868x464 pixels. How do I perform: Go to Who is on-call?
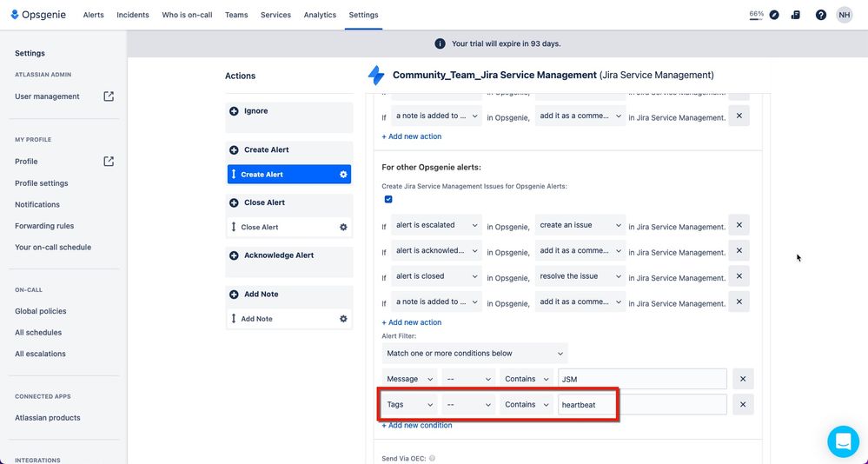click(187, 15)
